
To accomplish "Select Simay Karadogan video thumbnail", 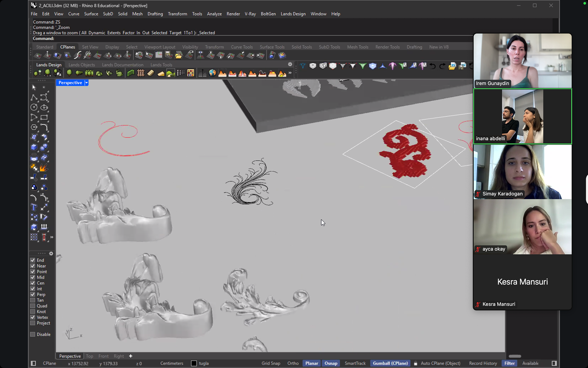I will point(522,172).
